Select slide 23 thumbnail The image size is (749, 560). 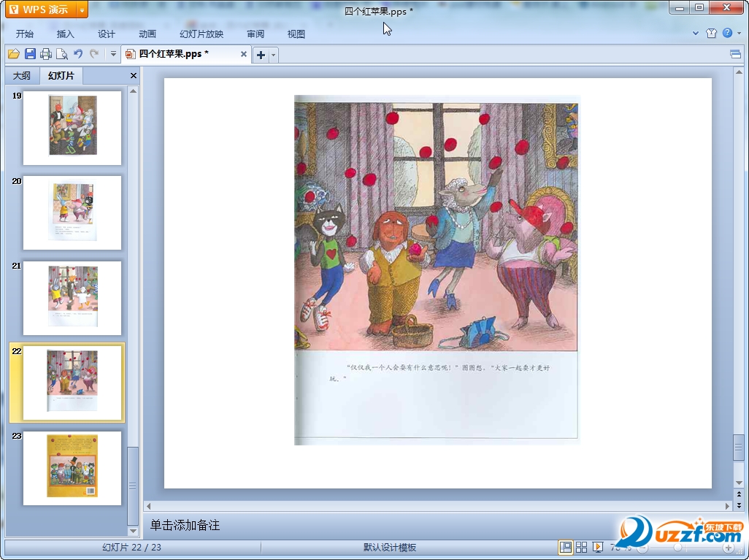(72, 468)
